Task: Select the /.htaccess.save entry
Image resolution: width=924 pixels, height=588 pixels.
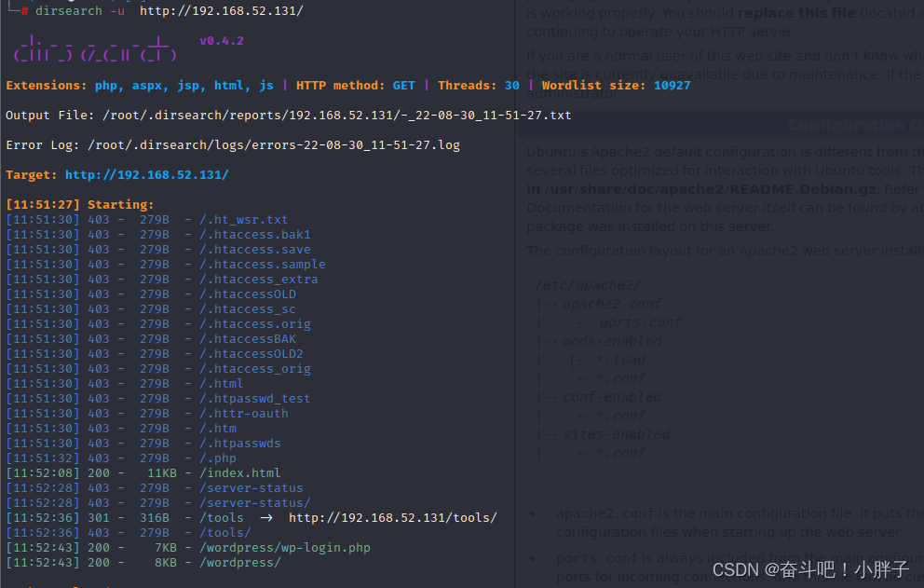Action: coord(254,250)
